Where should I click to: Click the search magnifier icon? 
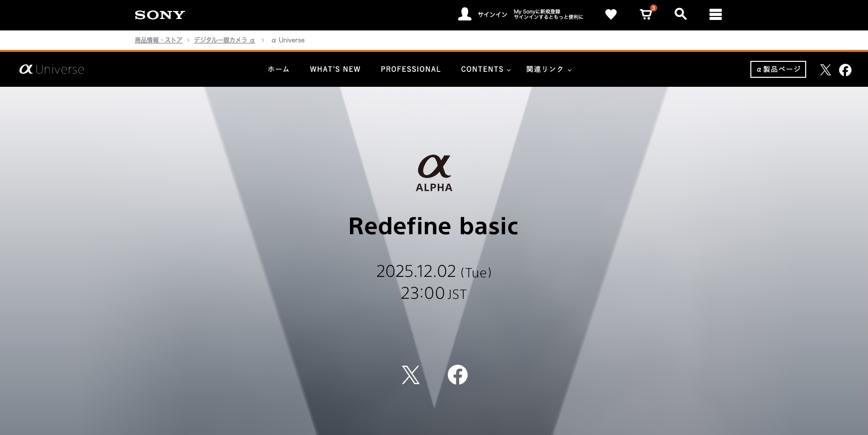coord(681,14)
